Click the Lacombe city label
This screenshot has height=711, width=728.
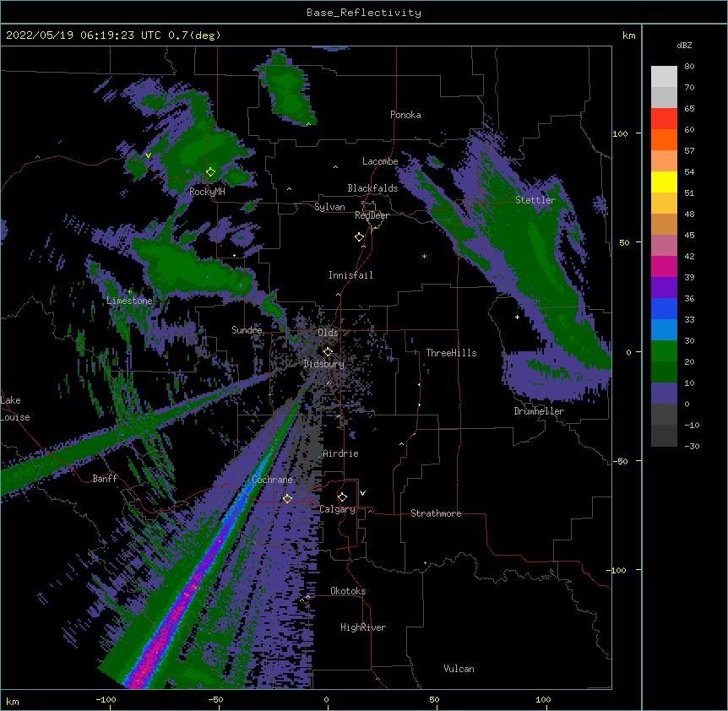[380, 161]
